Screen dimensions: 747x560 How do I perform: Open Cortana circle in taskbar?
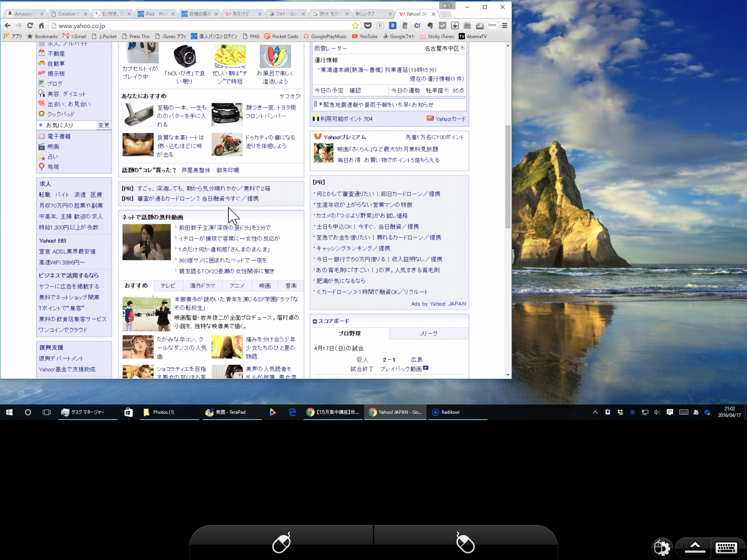coord(28,412)
